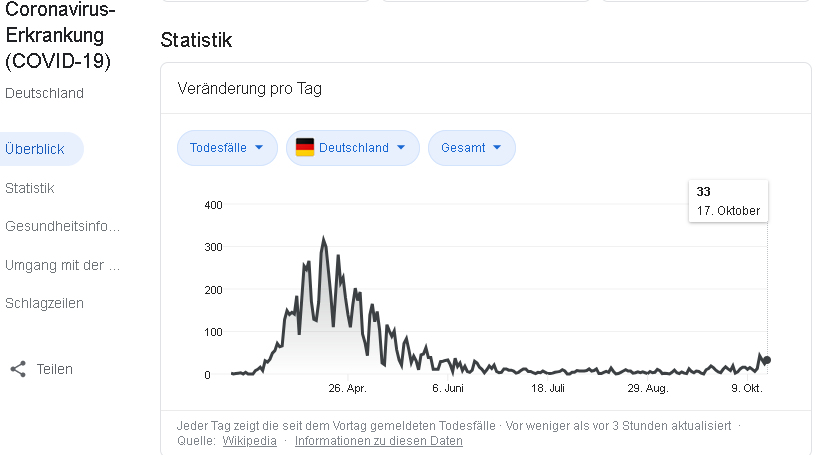Expand the Deutschland country dropdown

(x=353, y=148)
